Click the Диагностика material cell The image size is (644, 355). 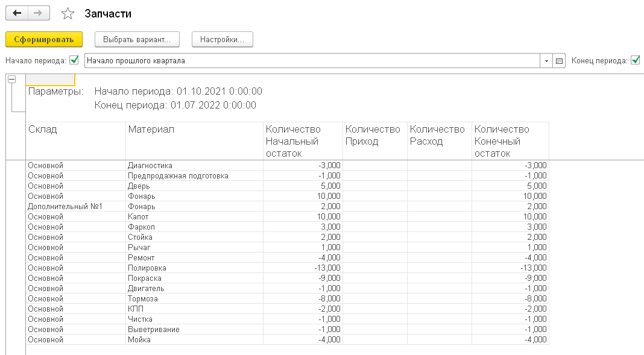(x=194, y=165)
